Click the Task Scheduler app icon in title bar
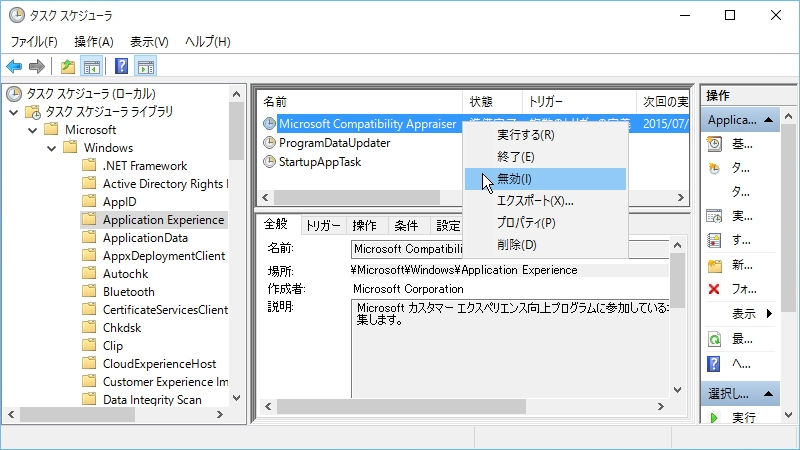This screenshot has height=450, width=800. tap(16, 15)
